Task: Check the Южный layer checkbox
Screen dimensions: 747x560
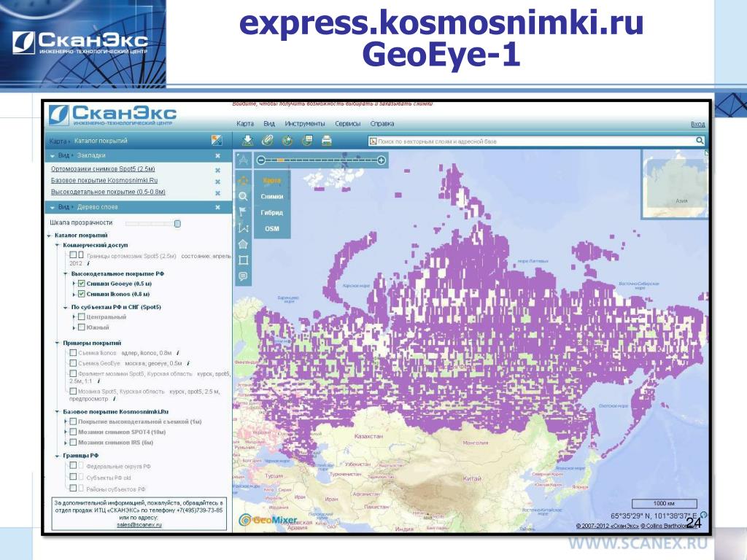Action: (82, 327)
